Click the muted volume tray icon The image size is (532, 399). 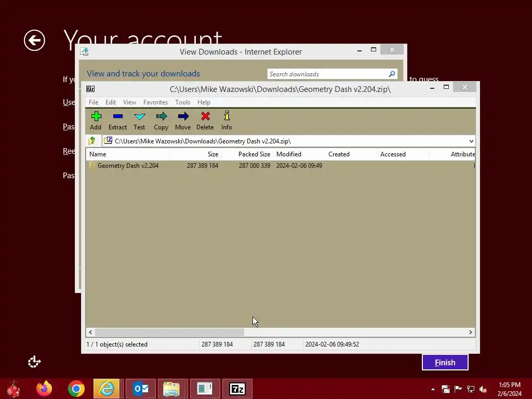[483, 389]
